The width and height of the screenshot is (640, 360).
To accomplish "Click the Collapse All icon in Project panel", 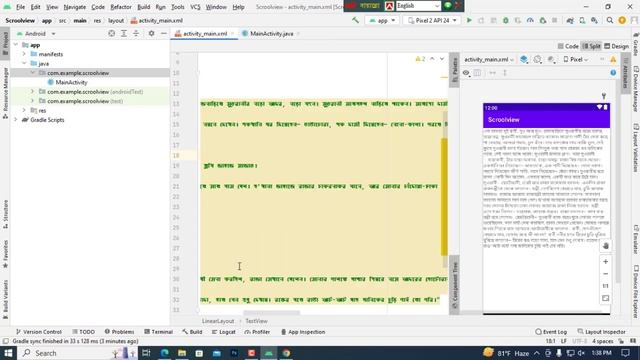I will [136, 33].
